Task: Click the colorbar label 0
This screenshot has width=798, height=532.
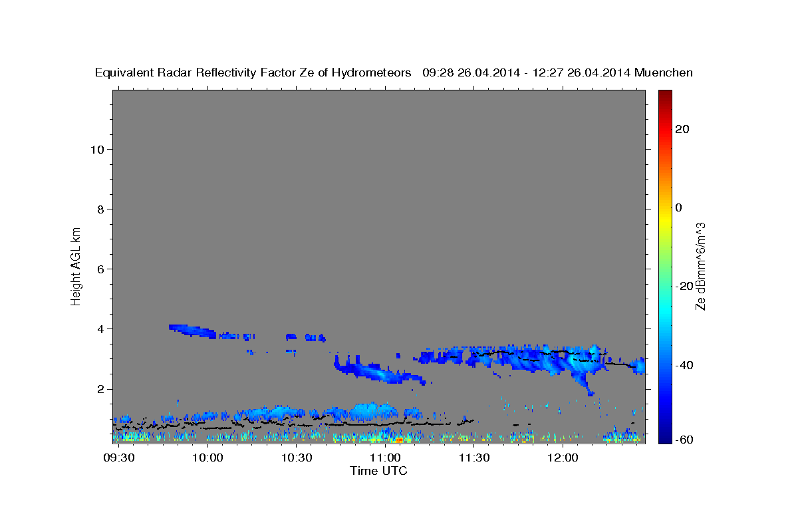Action: [678, 207]
